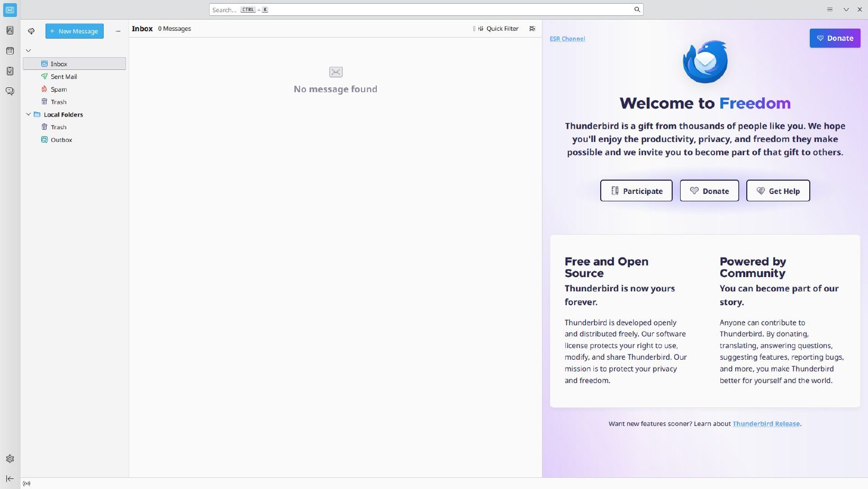Open the ESR Channel link
Viewport: 868px width, 489px height.
[567, 39]
